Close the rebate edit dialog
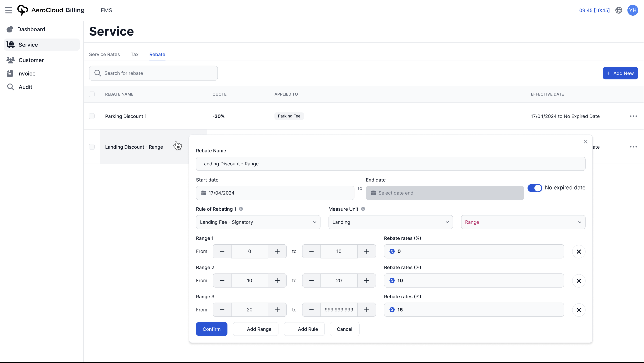The width and height of the screenshot is (644, 363). [585, 142]
